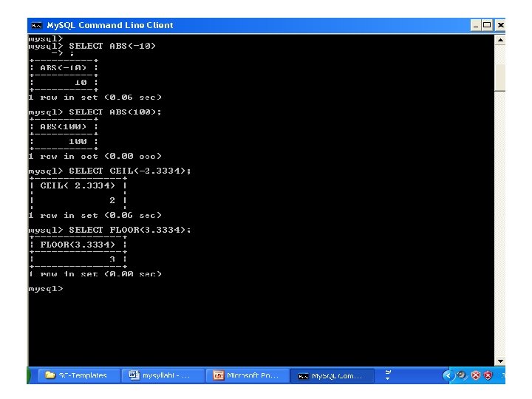The height and width of the screenshot is (399, 532).
Task: Click the second red shield tray icon
Action: coord(488,375)
